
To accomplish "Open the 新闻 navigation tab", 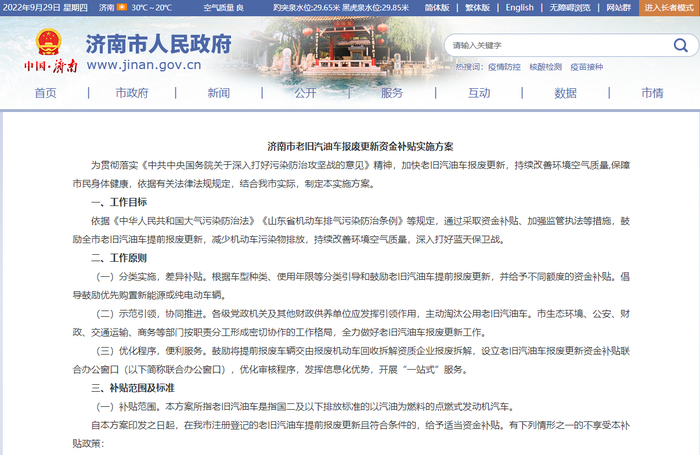I will coord(219,93).
